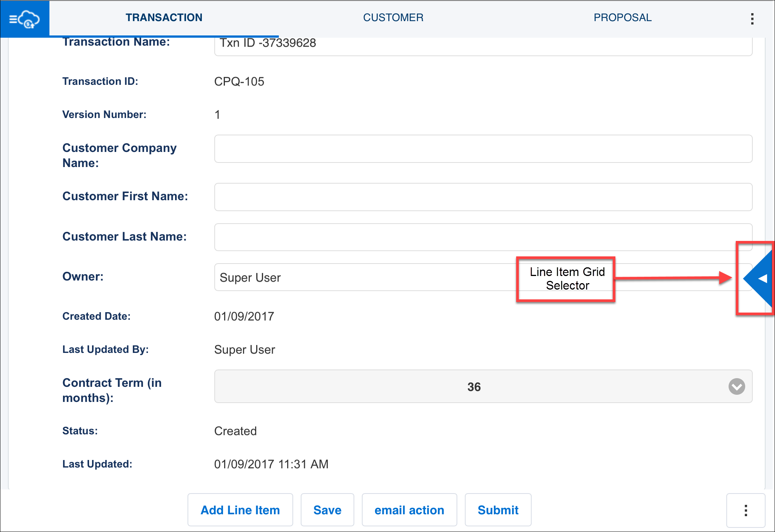Click the Save button
This screenshot has width=775, height=532.
point(327,510)
